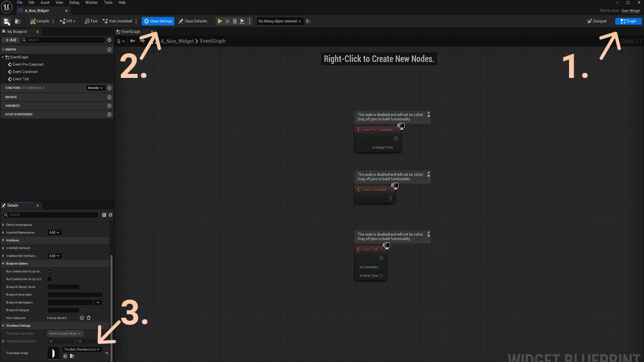The width and height of the screenshot is (644, 362).
Task: Open Details property matrix grid icon
Action: pos(104,215)
